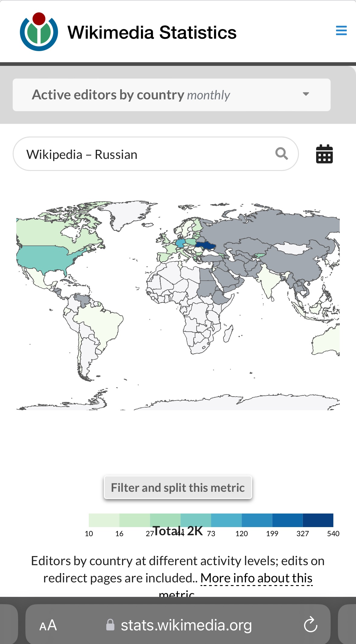Select the lightest green legend swatch
This screenshot has width=356, height=644.
tap(104, 520)
